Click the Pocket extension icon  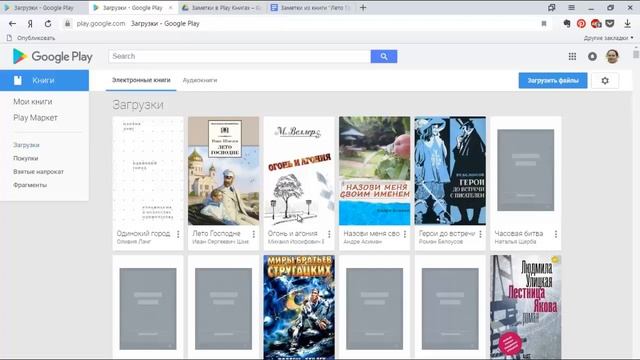(610, 24)
